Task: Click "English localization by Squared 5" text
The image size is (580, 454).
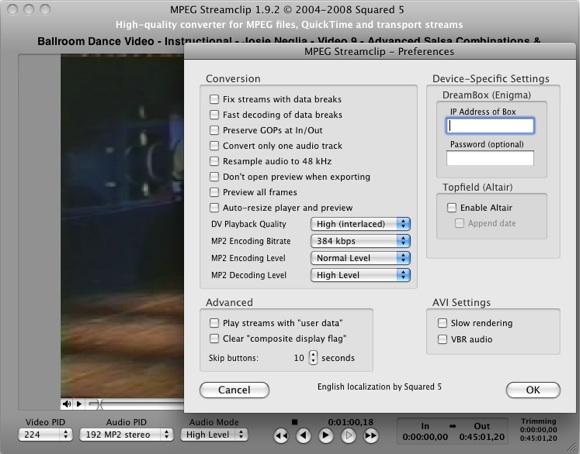Action: click(x=380, y=387)
